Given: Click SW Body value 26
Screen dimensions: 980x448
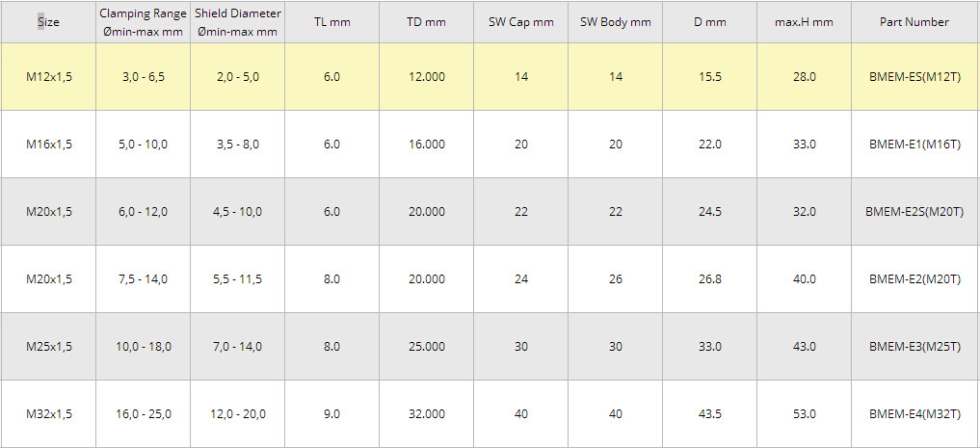Looking at the screenshot, I should 616,279.
